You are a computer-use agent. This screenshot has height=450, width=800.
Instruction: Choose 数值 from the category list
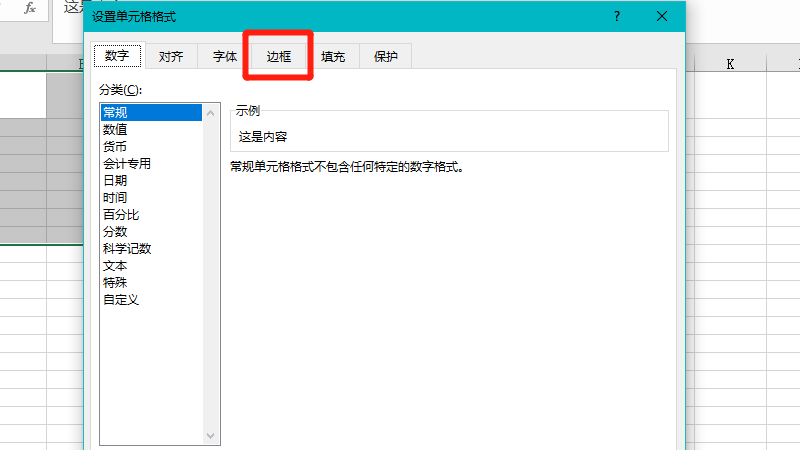115,129
